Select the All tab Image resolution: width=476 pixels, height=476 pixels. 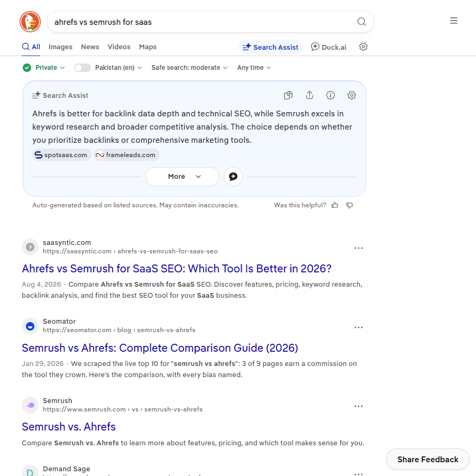tap(31, 47)
